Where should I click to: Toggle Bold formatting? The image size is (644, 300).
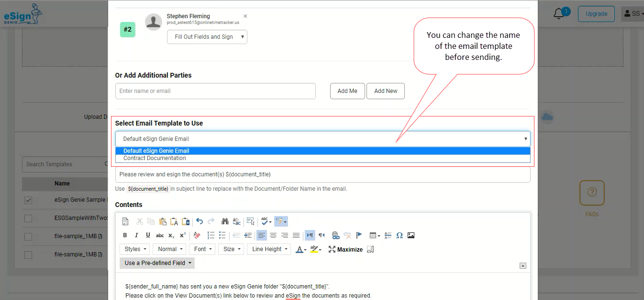(125, 235)
